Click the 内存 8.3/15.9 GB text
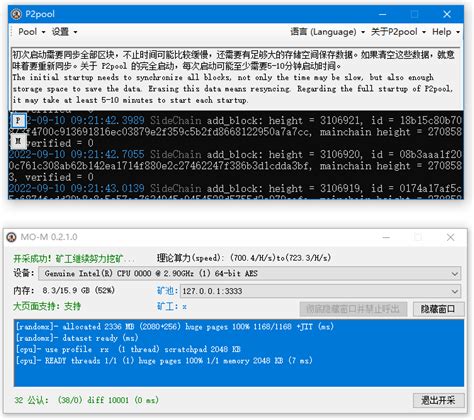The image size is (474, 420). (64, 290)
